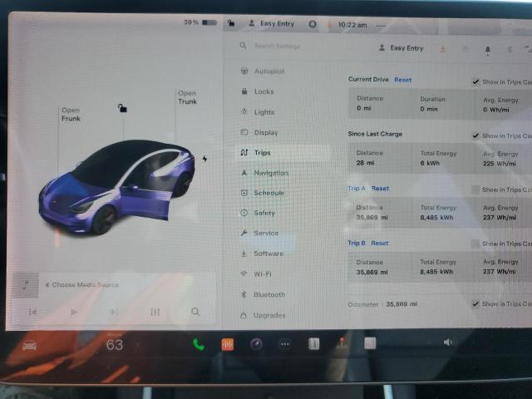Image resolution: width=532 pixels, height=399 pixels.
Task: Open the Schedule settings
Action: pos(263,193)
